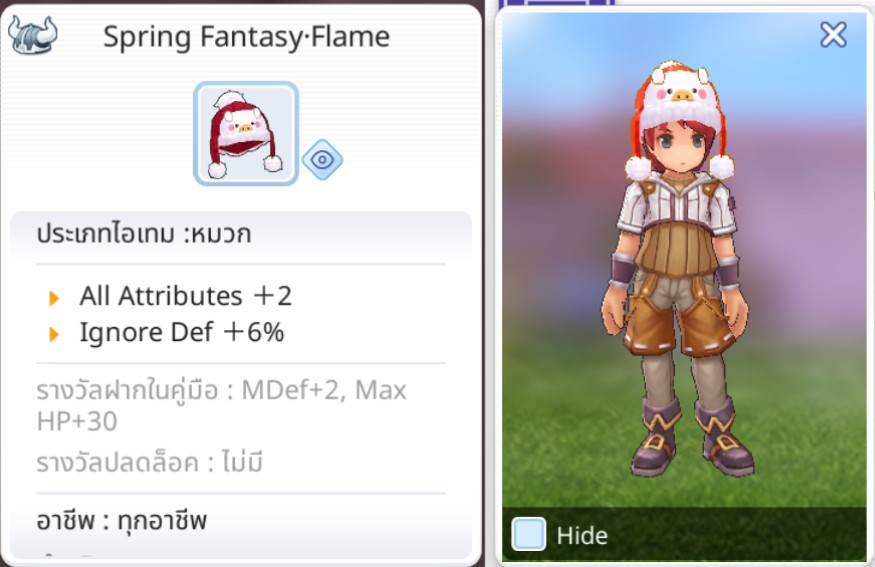Click the deposit reward text MDef+2, Max HP+30
The height and width of the screenshot is (567, 875).
222,405
